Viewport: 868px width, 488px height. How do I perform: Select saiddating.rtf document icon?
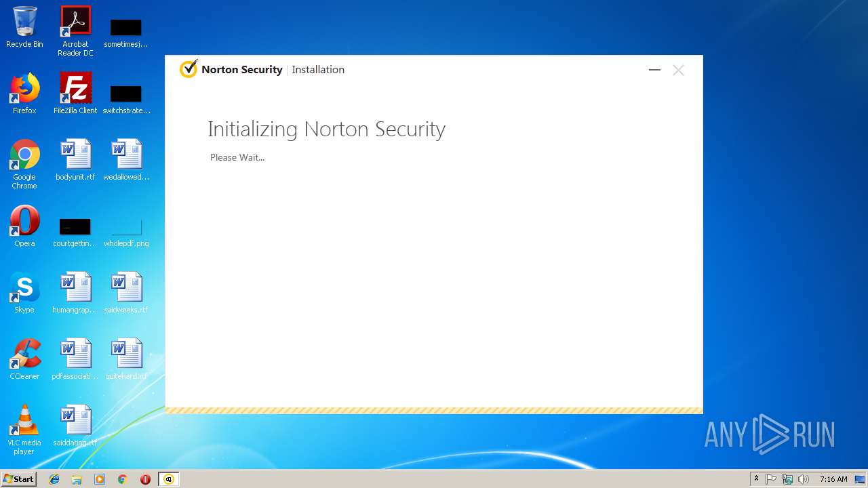(75, 426)
